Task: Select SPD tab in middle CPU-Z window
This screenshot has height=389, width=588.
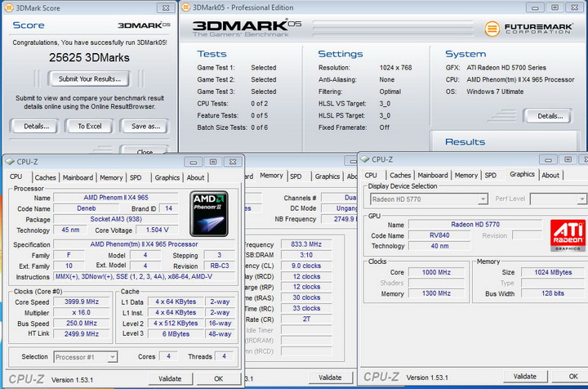Action: [296, 177]
